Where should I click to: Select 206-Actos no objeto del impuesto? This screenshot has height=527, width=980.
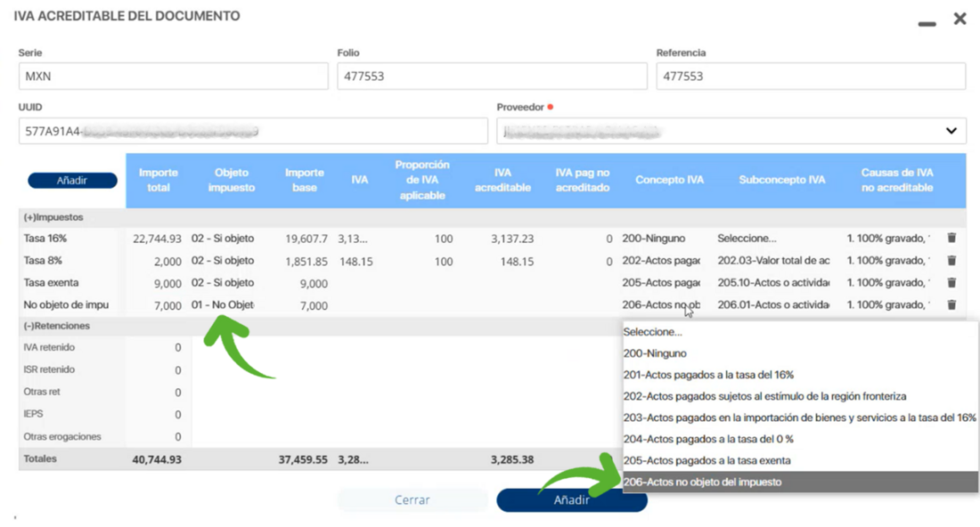coord(703,482)
